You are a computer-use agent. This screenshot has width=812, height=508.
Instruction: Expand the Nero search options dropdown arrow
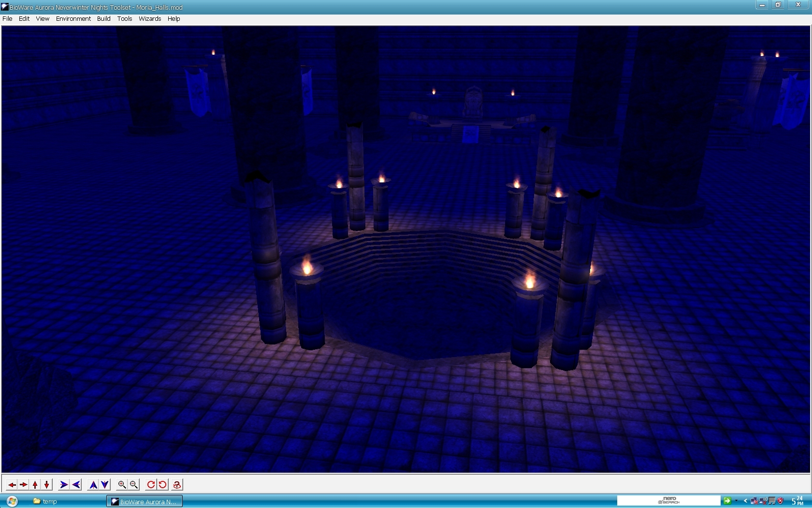(x=736, y=501)
